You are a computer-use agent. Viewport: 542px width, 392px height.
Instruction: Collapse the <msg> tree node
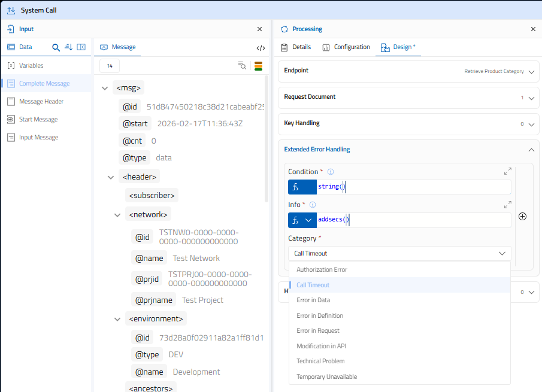click(x=105, y=88)
